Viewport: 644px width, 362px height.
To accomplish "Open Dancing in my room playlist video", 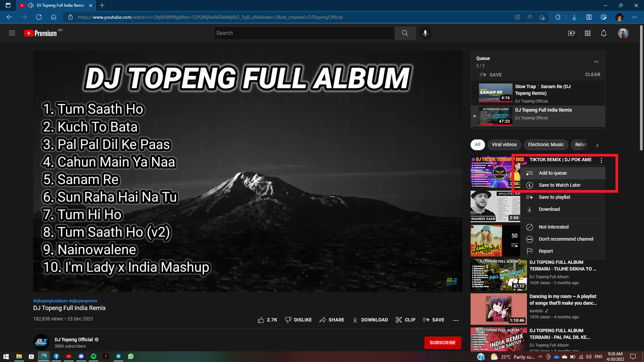I will [x=538, y=309].
